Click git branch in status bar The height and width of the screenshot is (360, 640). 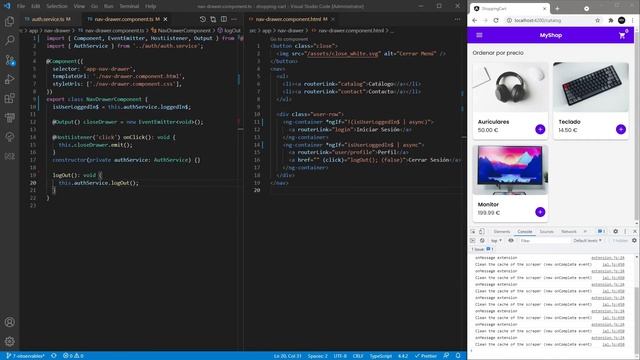coord(25,356)
